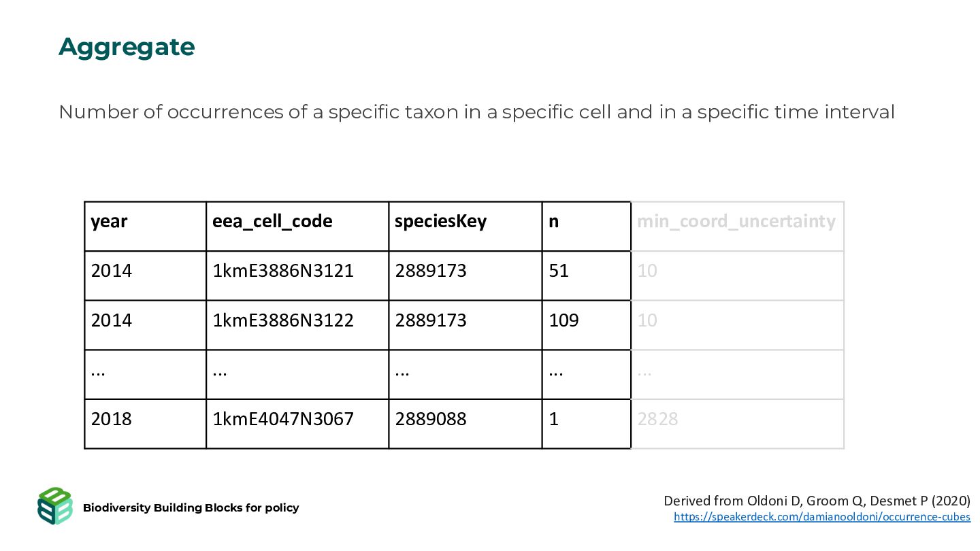Click the subtitle about number of occurrences
The width and height of the screenshot is (980, 551).
tap(476, 112)
